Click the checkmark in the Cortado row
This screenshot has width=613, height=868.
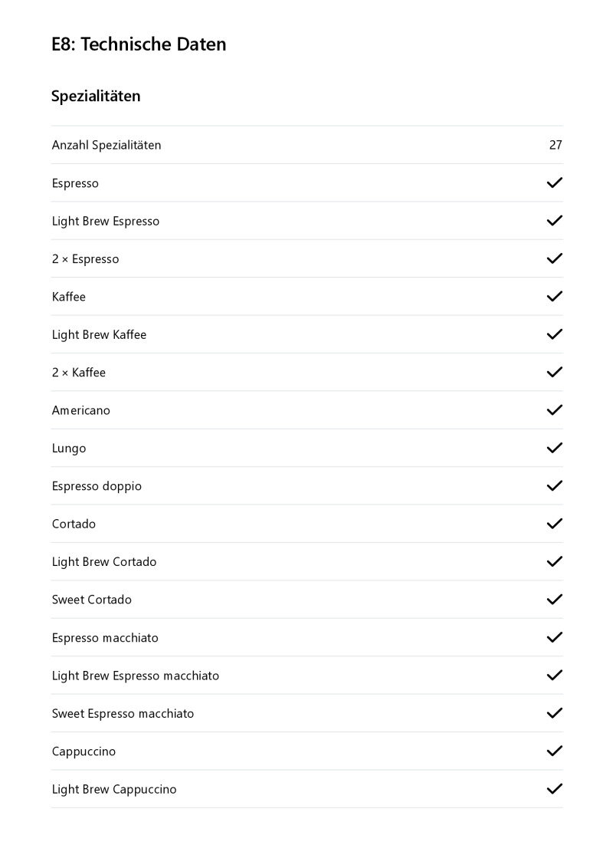[x=554, y=524]
